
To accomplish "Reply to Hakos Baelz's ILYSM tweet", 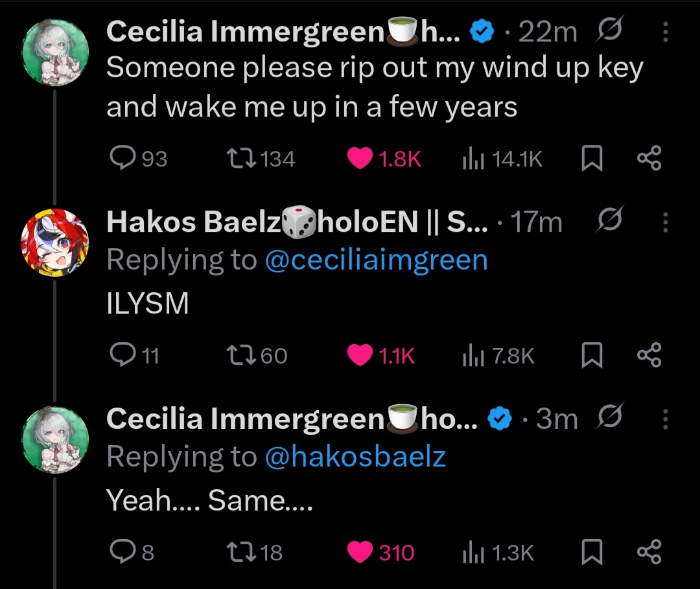I will point(121,355).
